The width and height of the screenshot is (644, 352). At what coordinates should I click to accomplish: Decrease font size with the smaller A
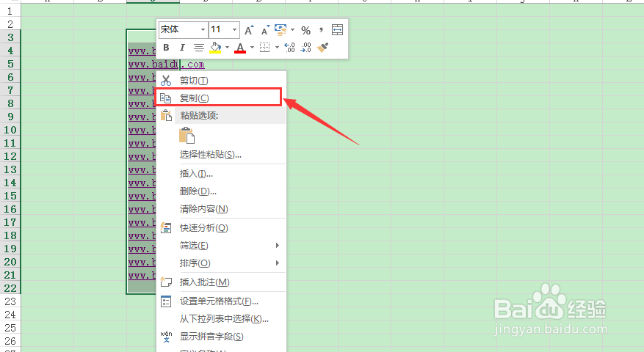[x=265, y=30]
